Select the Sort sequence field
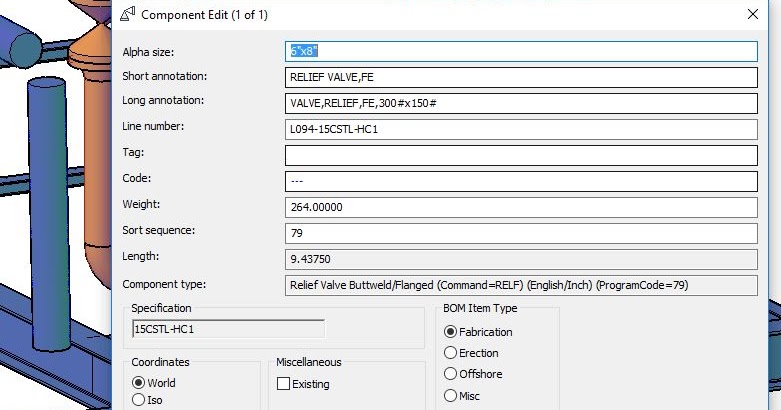Screen dimensions: 781x410 (520, 233)
